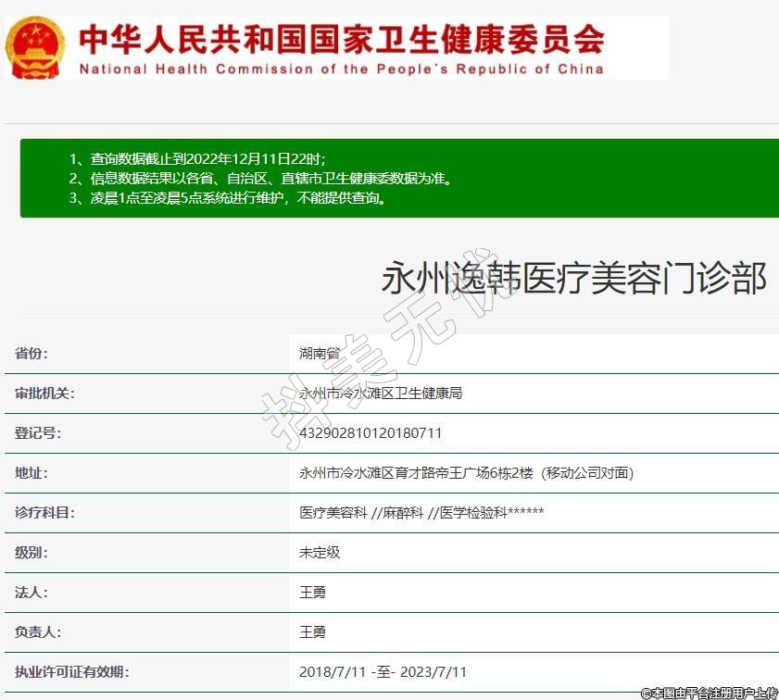The width and height of the screenshot is (779, 700).
Task: Click the 法人 name 王勇
Action: (312, 593)
